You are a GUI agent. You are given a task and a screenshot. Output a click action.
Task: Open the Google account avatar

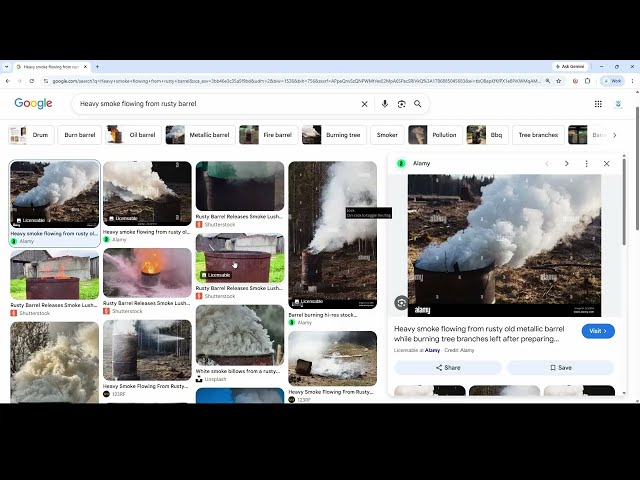coord(618,104)
